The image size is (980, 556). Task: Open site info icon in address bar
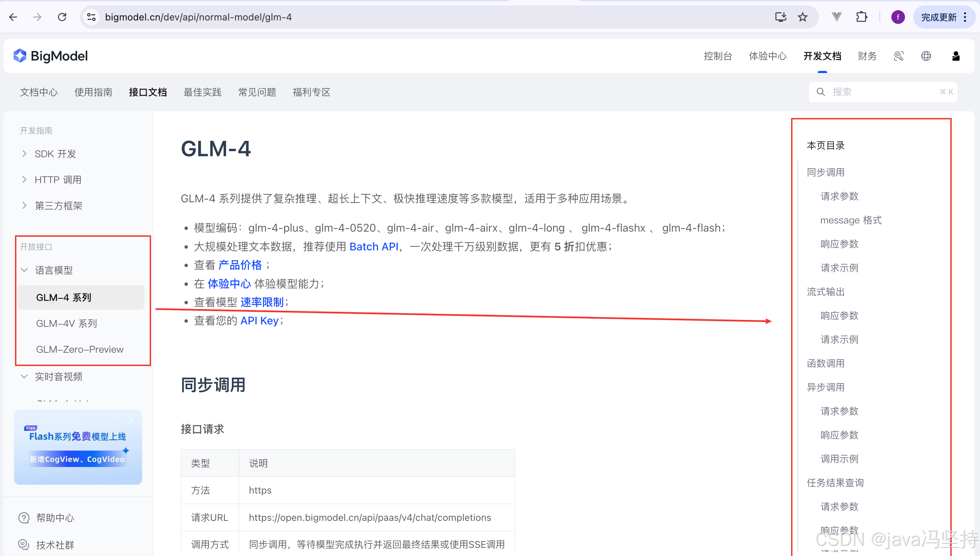click(92, 17)
